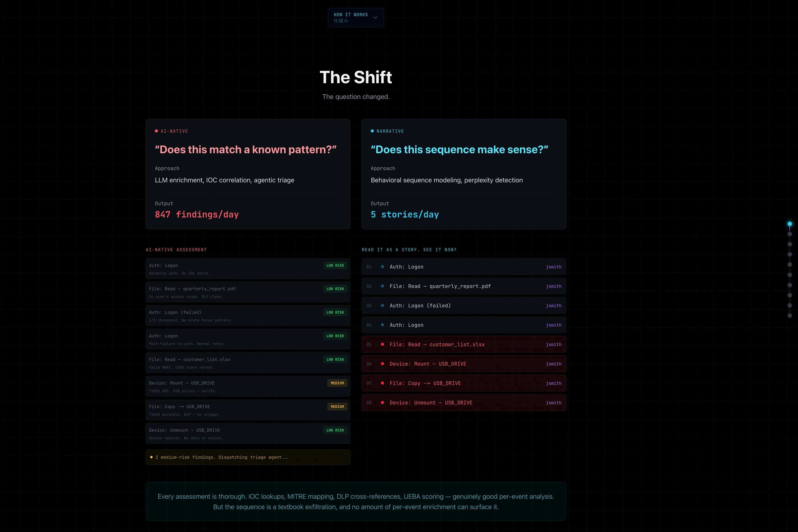The width and height of the screenshot is (798, 532).
Task: Click the red dot in row 07 File Copy
Action: point(382,383)
